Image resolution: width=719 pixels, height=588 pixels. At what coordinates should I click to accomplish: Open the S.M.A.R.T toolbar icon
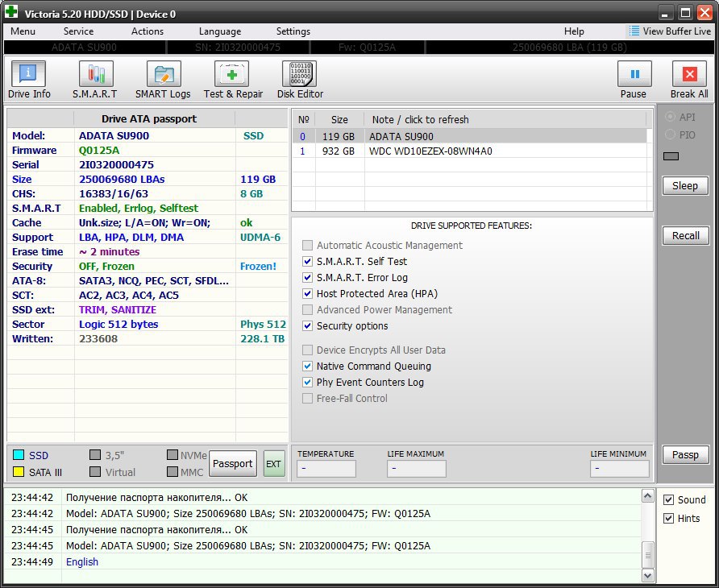(x=96, y=74)
